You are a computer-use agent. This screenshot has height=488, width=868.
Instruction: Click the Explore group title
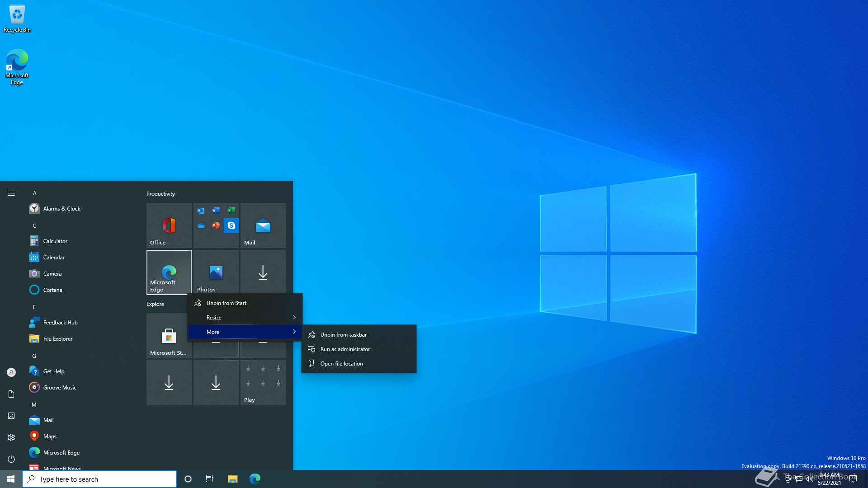tap(155, 304)
